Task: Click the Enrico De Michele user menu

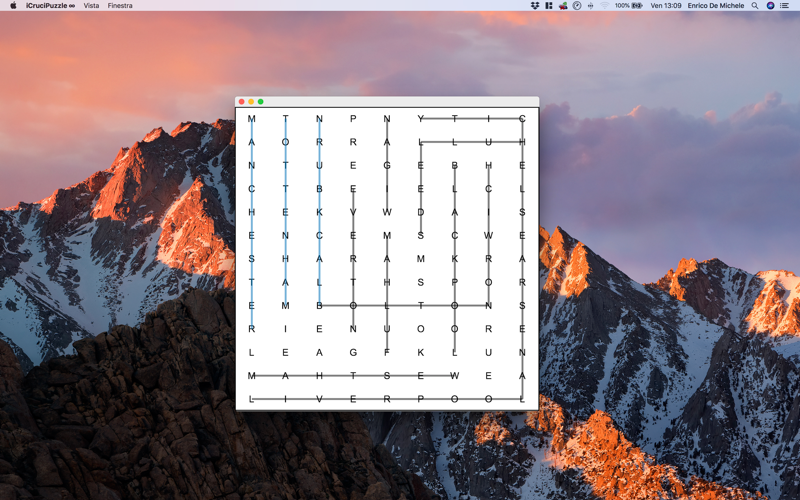Action: pos(715,6)
